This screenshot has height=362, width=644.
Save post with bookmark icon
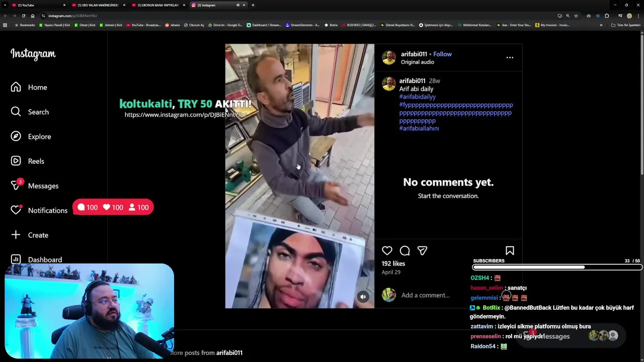coord(510,250)
